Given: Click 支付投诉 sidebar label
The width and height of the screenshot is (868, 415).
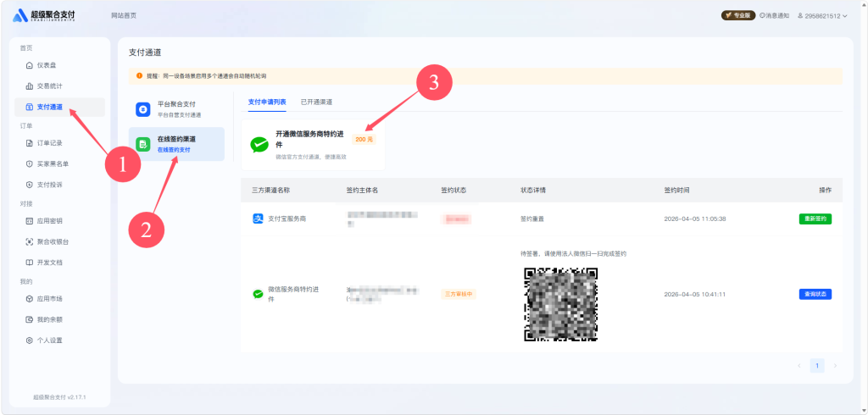Looking at the screenshot, I should tap(50, 185).
